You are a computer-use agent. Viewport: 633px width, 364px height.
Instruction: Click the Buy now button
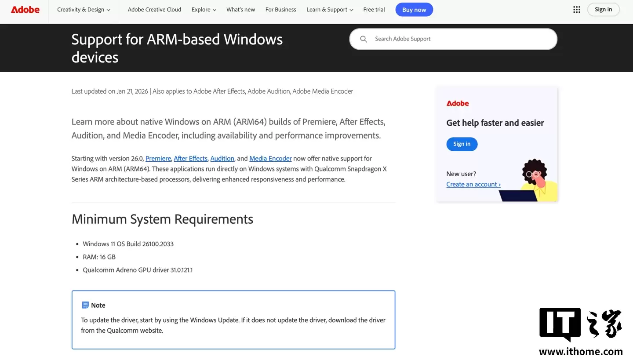click(414, 9)
